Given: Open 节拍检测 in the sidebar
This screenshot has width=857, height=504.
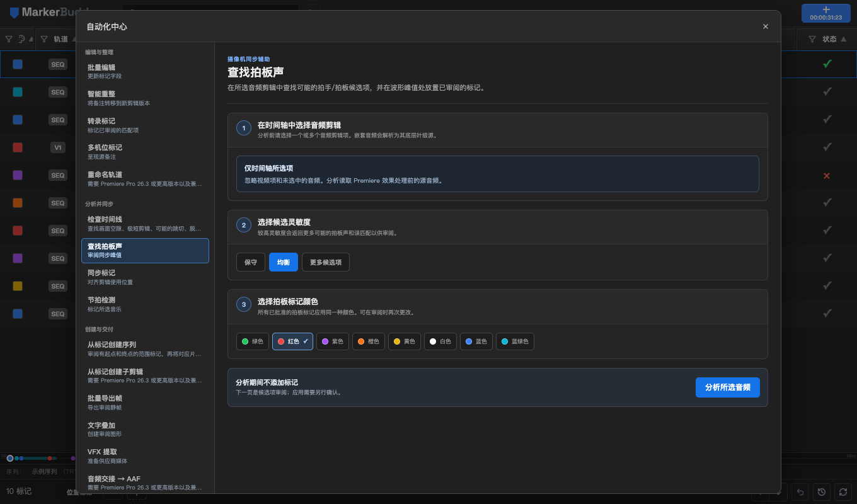Looking at the screenshot, I should [x=145, y=304].
